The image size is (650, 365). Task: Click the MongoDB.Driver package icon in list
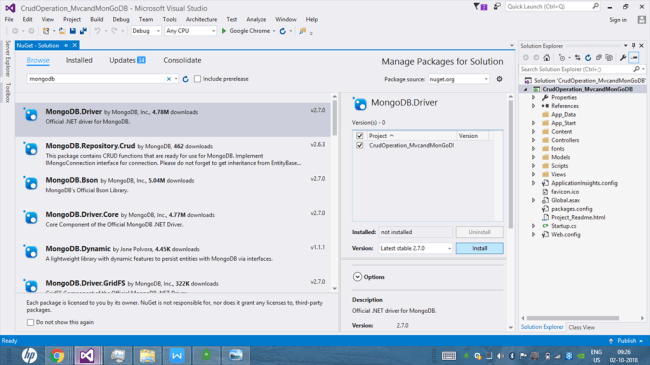coord(31,115)
